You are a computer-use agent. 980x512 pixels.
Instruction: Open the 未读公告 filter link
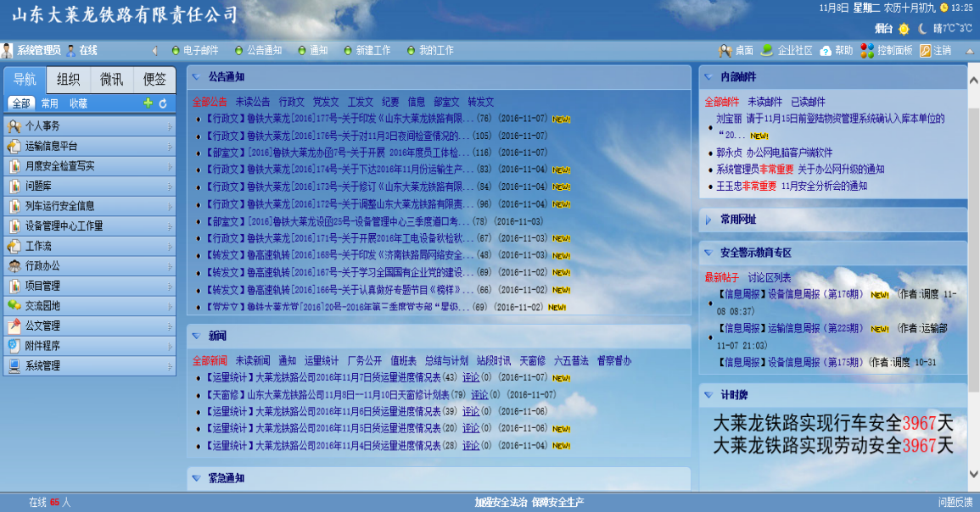coord(252,102)
